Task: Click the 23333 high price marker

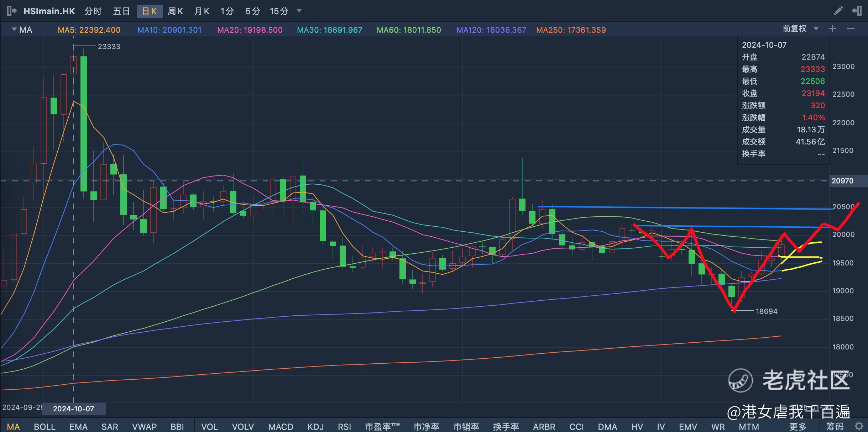Action: [x=109, y=47]
